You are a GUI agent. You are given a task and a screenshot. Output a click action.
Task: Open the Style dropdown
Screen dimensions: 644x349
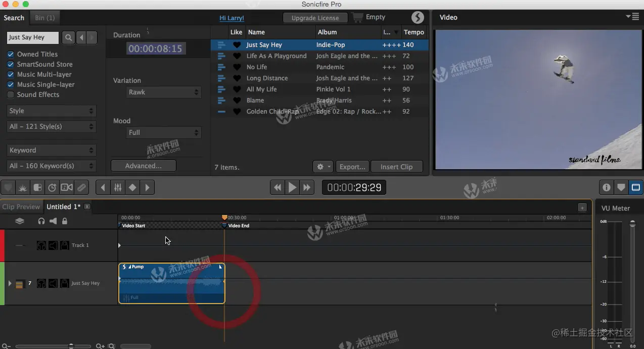coord(52,111)
